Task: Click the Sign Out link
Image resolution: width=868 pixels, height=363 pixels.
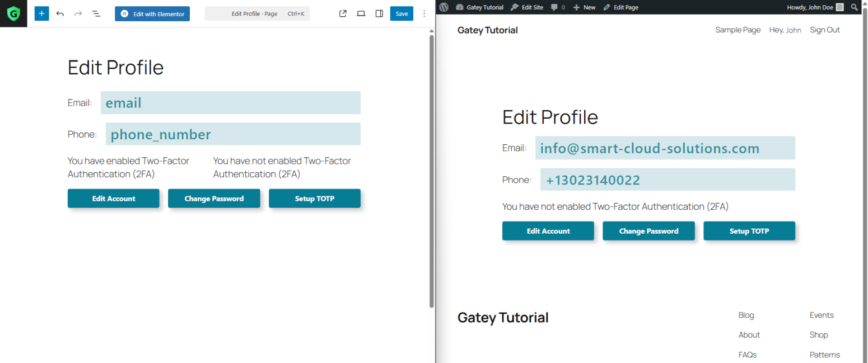Action: coord(824,30)
